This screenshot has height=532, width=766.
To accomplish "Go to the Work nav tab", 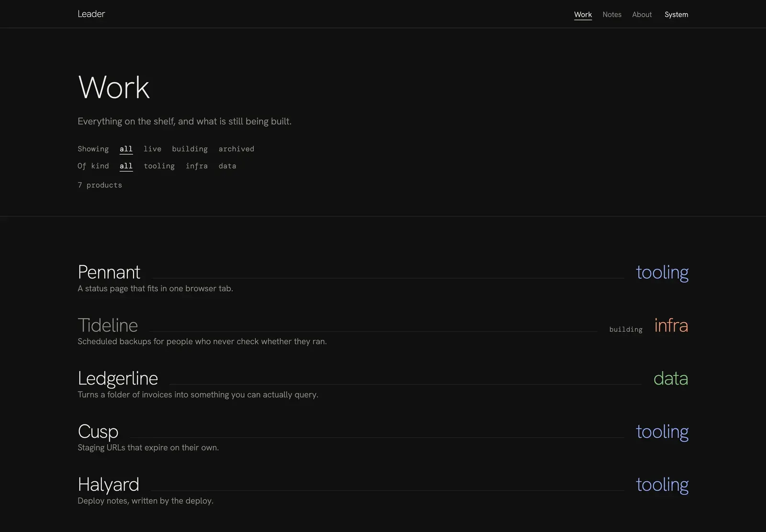I will point(583,14).
